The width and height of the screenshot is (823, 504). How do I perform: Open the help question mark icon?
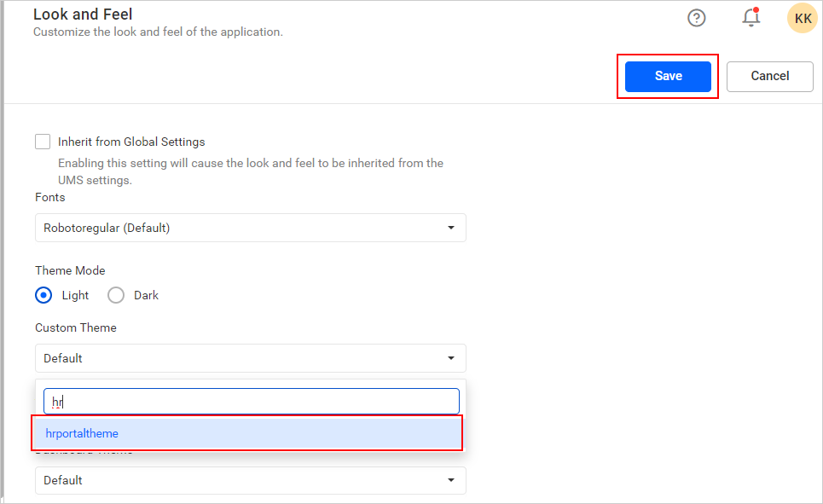click(x=697, y=18)
